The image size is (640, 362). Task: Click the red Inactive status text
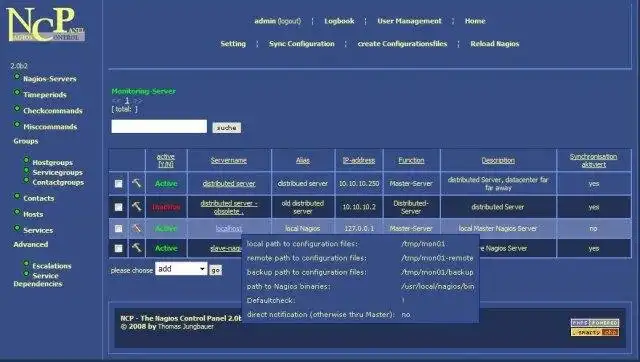coord(166,207)
